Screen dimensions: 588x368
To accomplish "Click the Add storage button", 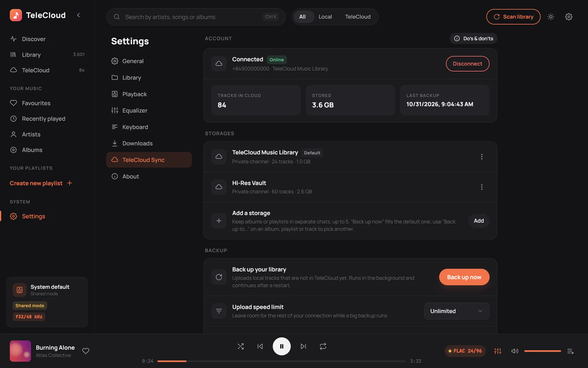I will click(479, 221).
